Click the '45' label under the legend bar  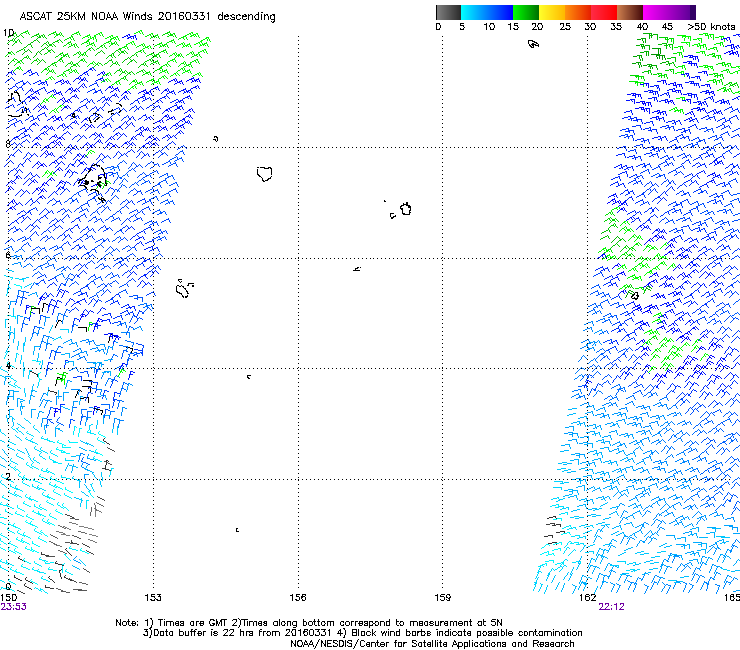(667, 27)
